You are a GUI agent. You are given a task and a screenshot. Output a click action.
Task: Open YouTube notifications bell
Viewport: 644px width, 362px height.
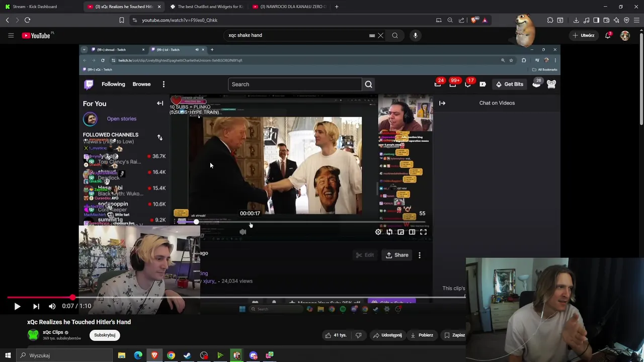coord(608,35)
